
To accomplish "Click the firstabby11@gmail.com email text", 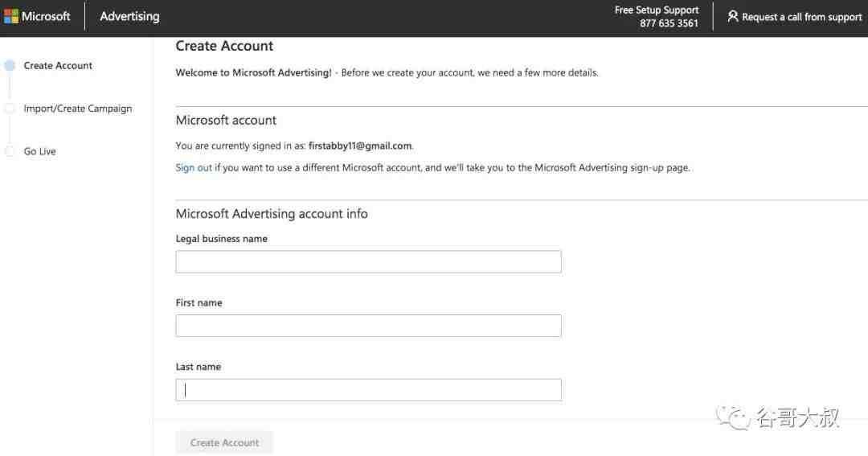I will coord(360,146).
